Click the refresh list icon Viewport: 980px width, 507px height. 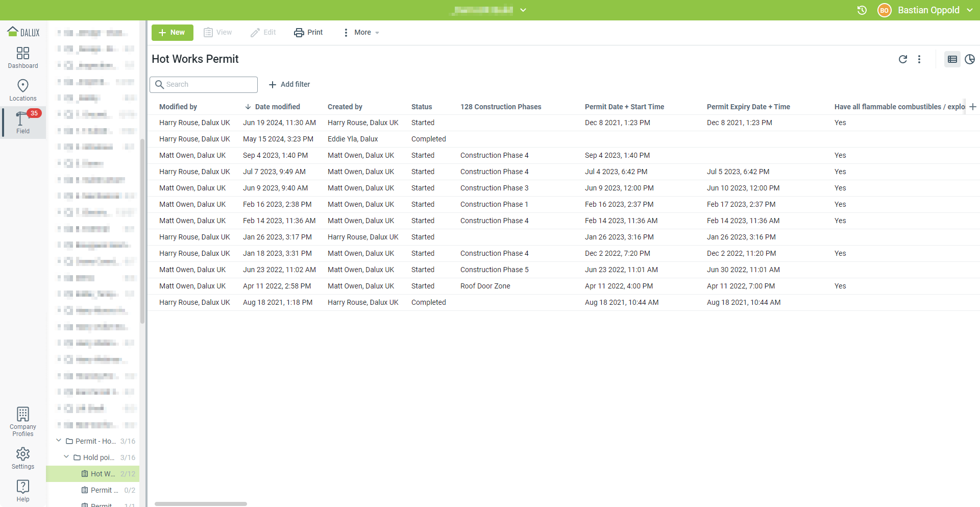902,59
